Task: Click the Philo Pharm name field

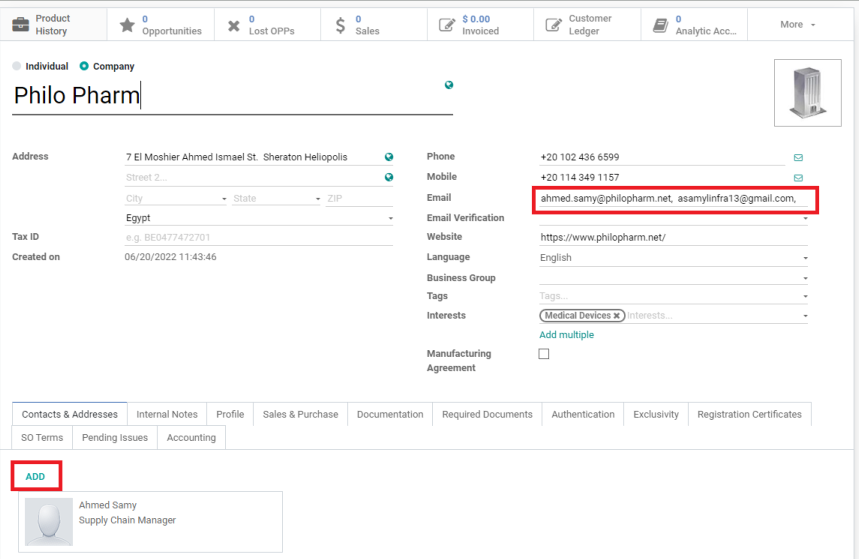Action: tap(232, 95)
